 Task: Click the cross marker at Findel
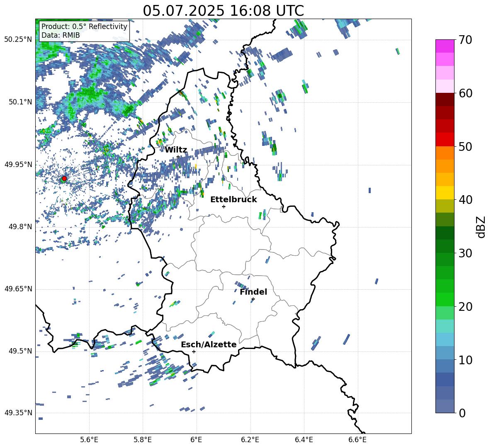pyautogui.click(x=253, y=299)
